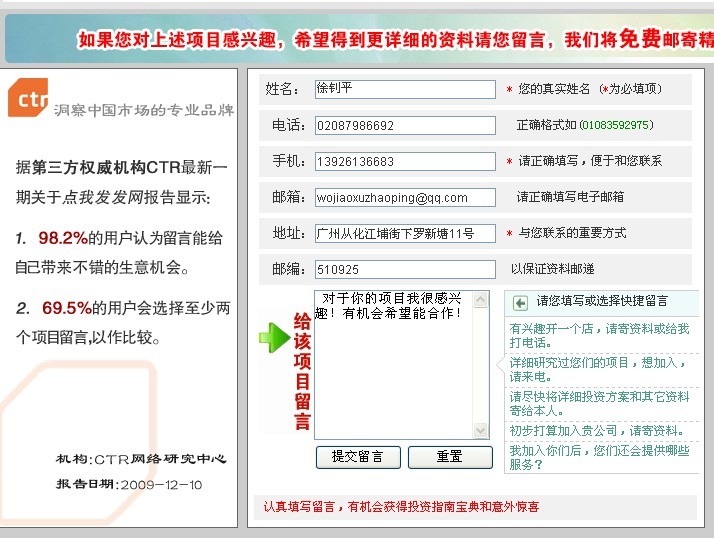
Task: Click the 认真填写留言 notice text
Action: pos(401,507)
